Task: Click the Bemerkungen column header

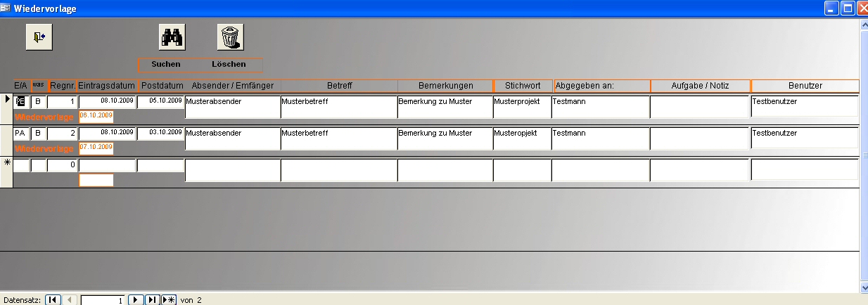Action: point(445,86)
